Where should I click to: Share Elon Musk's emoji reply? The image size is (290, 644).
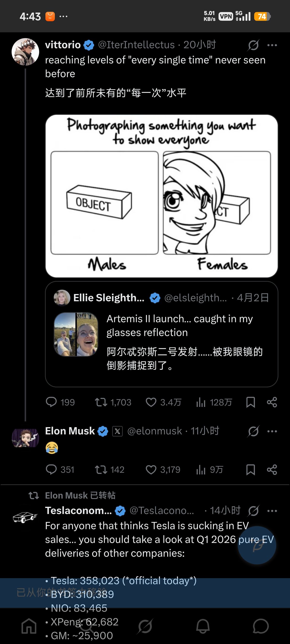pyautogui.click(x=272, y=470)
